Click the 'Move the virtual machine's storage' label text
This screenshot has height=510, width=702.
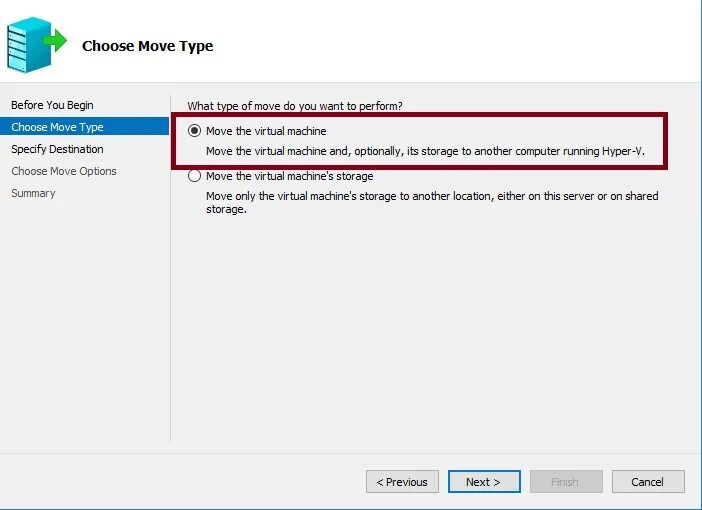point(289,176)
